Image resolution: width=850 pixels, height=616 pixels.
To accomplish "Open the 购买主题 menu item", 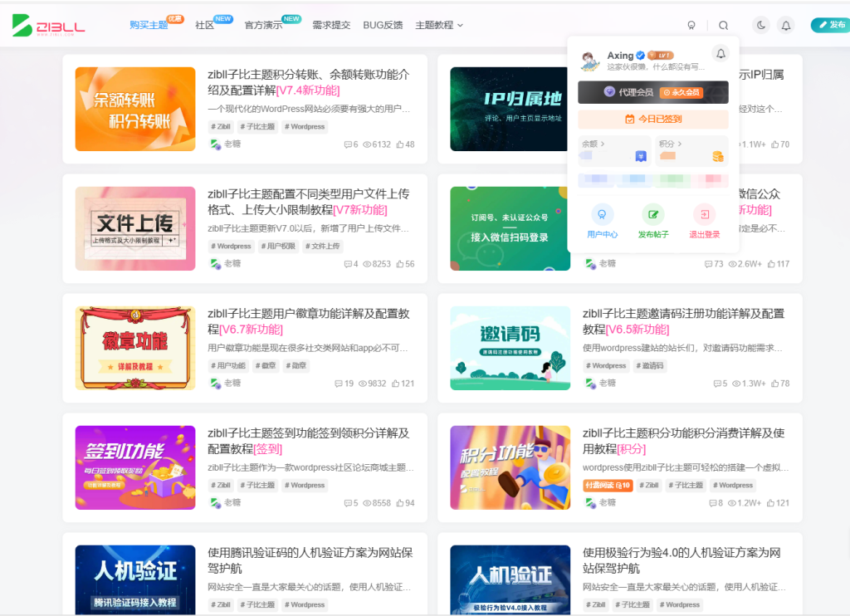I will pos(149,25).
